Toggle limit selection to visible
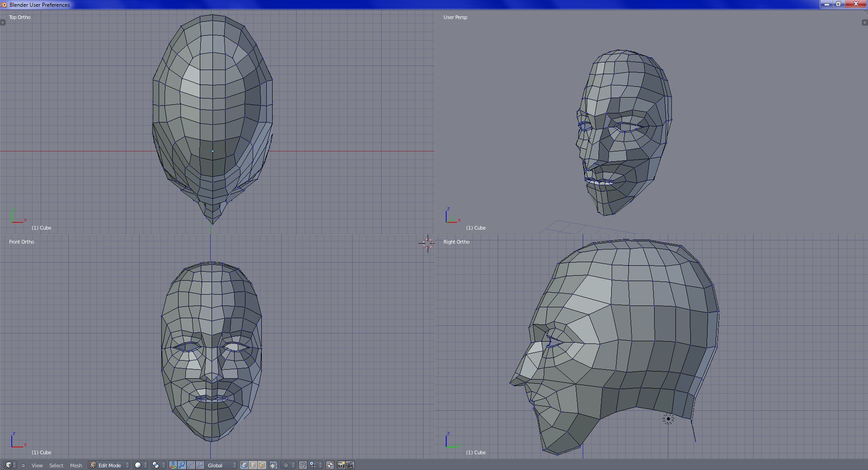868x470 pixels. coord(274,465)
